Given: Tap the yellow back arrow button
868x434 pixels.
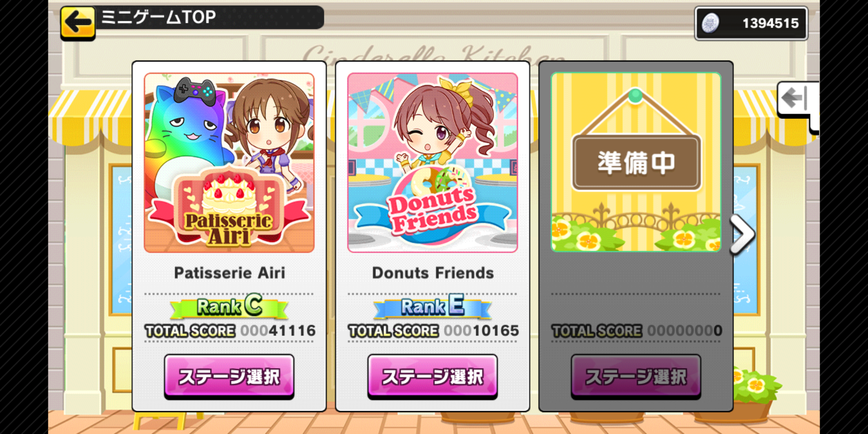Looking at the screenshot, I should pyautogui.click(x=78, y=23).
